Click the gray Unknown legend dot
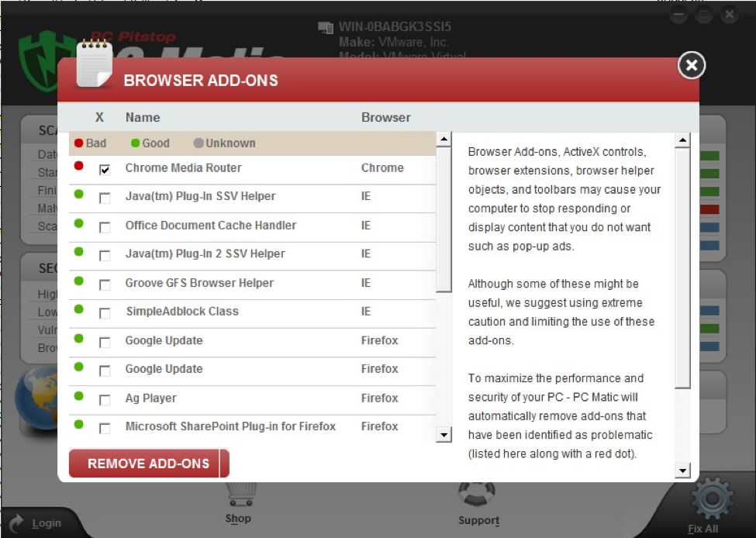756x538 pixels. click(198, 143)
